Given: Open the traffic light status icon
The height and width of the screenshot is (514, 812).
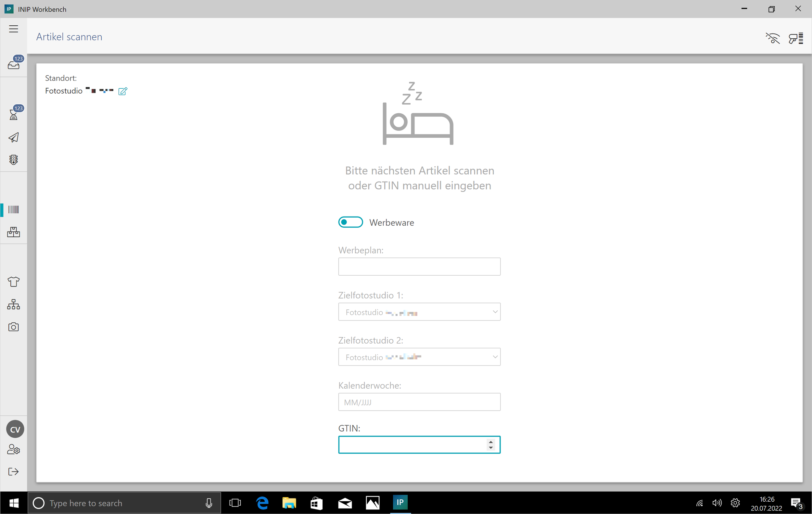Looking at the screenshot, I should point(14,160).
